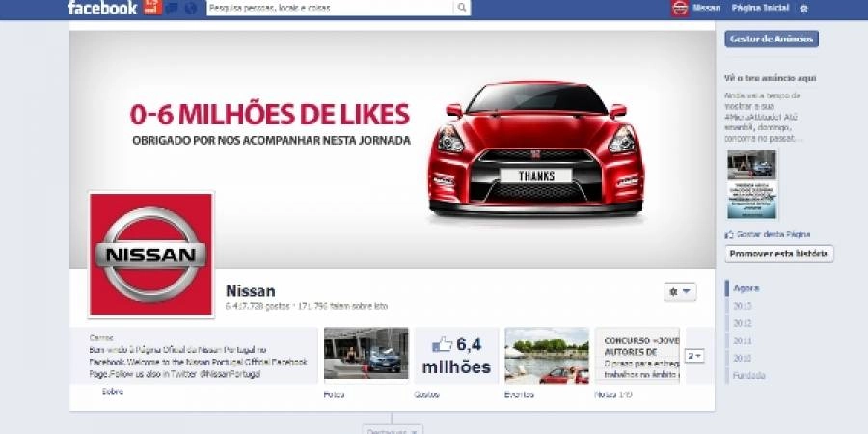This screenshot has width=868, height=434.
Task: Open the messages icon in top bar
Action: 173,8
